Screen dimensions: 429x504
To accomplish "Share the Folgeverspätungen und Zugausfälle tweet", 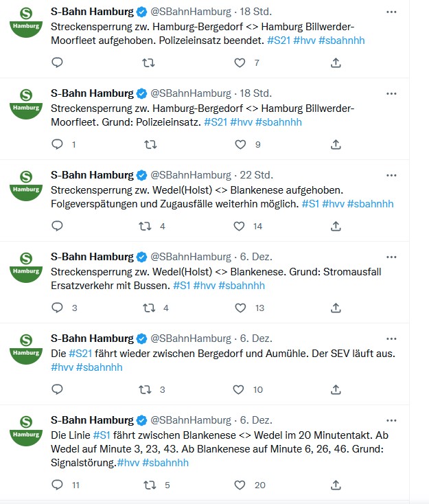I will [x=336, y=226].
